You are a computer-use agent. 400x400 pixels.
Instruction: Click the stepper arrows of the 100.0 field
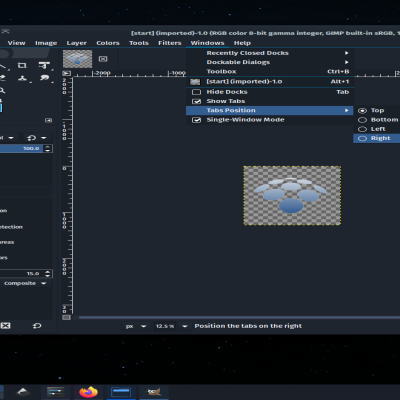(x=48, y=149)
